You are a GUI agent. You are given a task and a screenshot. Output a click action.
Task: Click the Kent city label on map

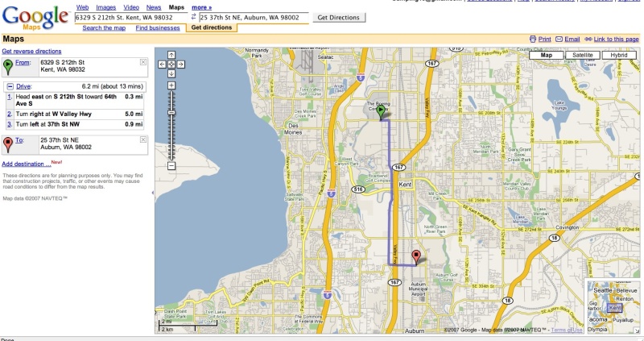tap(405, 185)
